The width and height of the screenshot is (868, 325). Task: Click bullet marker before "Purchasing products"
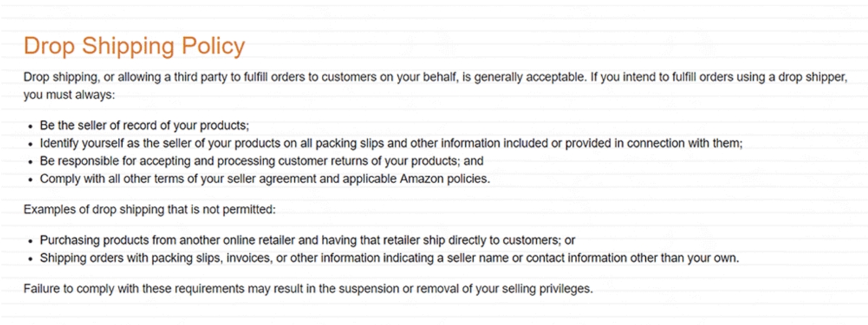pyautogui.click(x=30, y=240)
